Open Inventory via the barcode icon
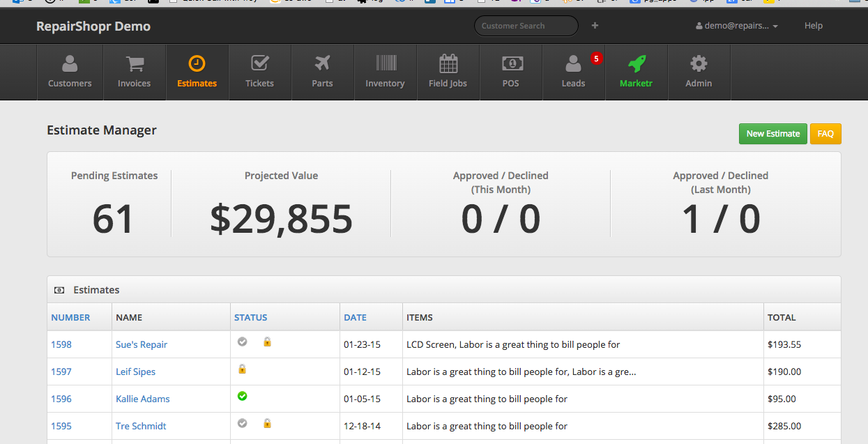The width and height of the screenshot is (868, 444). pos(386,64)
